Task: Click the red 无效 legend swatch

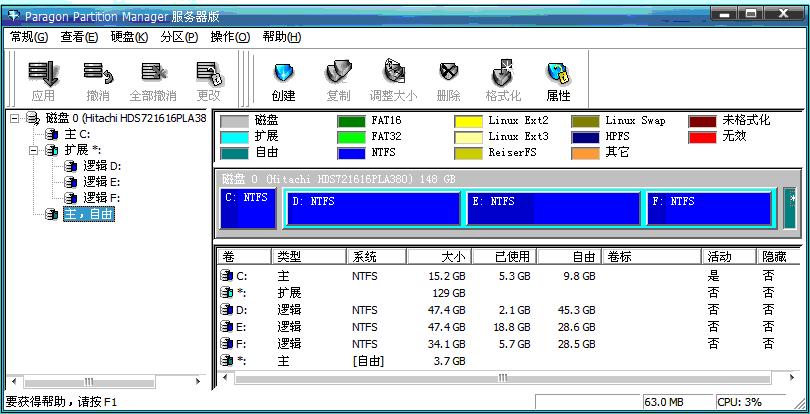Action: tap(702, 137)
